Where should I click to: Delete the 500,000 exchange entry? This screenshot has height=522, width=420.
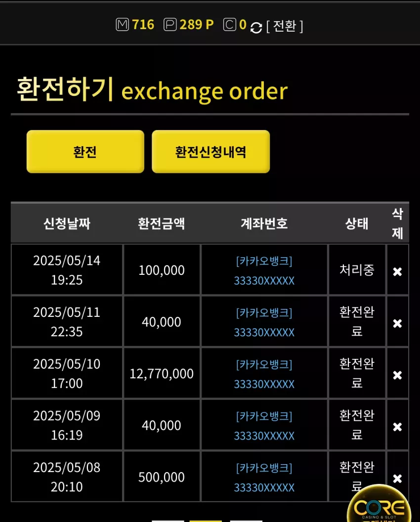click(x=397, y=478)
